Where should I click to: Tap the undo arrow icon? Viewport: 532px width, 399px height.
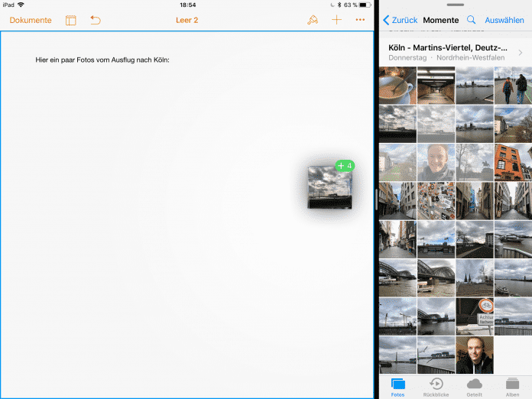(96, 20)
